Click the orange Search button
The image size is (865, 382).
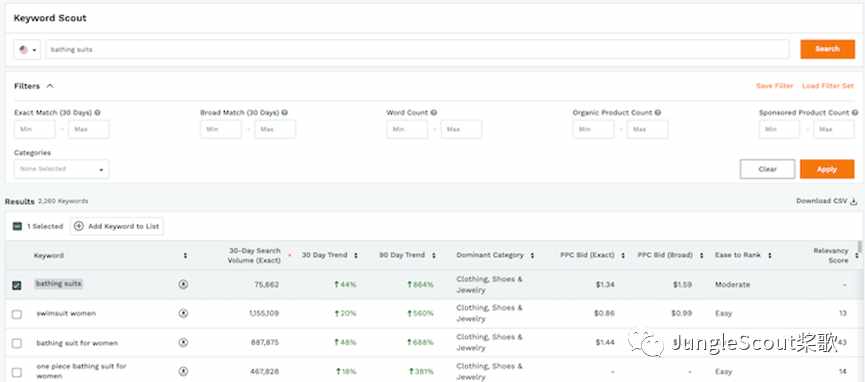click(827, 49)
